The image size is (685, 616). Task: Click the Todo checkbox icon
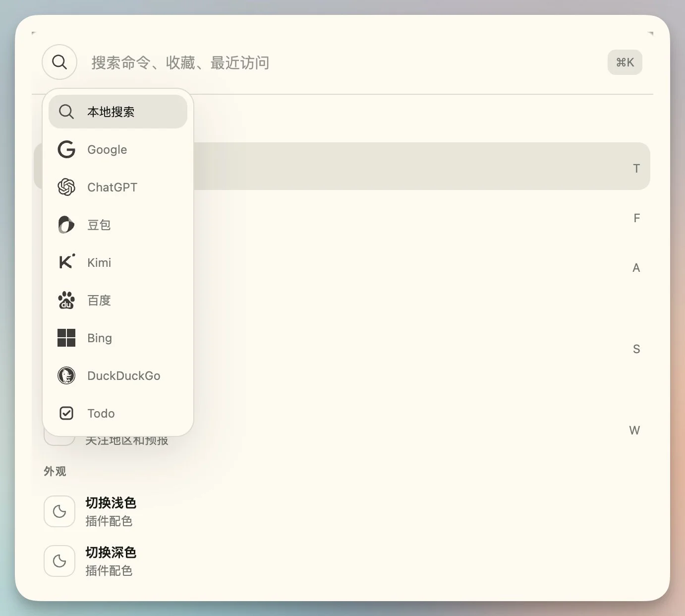(66, 413)
